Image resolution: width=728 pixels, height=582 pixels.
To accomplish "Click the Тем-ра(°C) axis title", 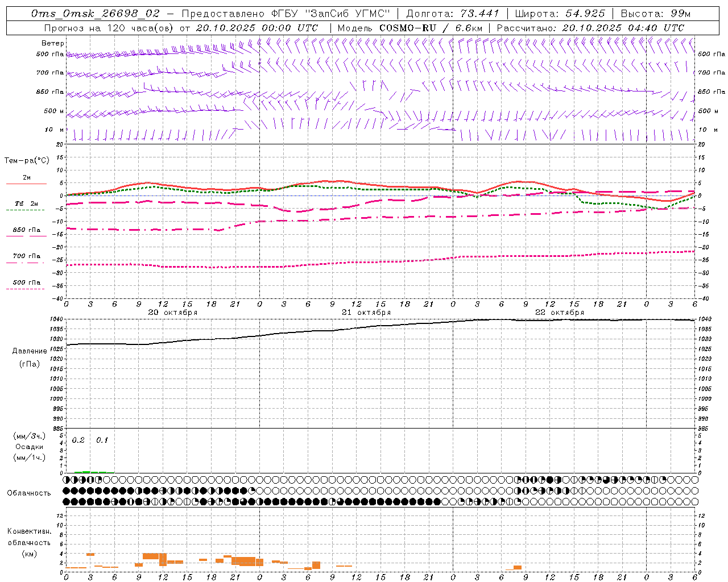I will 27,161.
